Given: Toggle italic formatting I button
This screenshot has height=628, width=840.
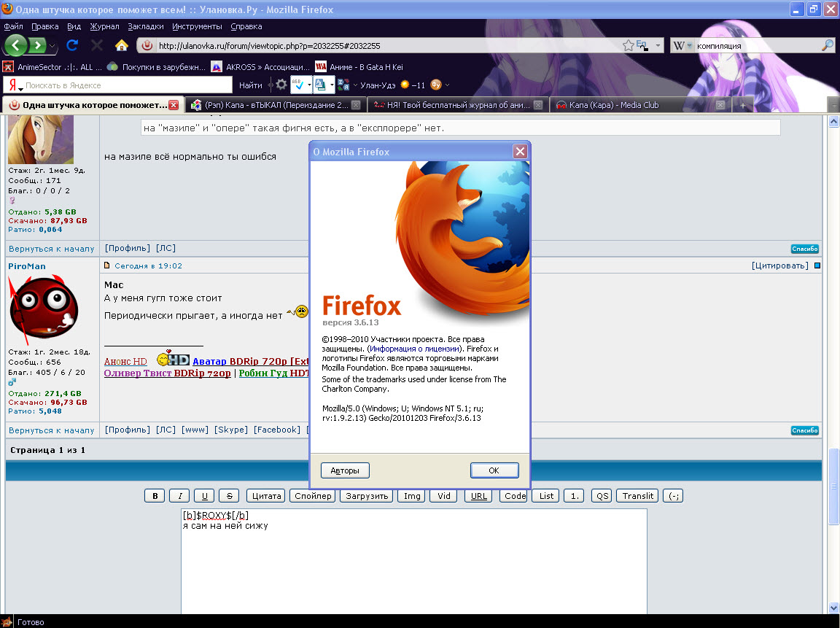Looking at the screenshot, I should pyautogui.click(x=179, y=496).
